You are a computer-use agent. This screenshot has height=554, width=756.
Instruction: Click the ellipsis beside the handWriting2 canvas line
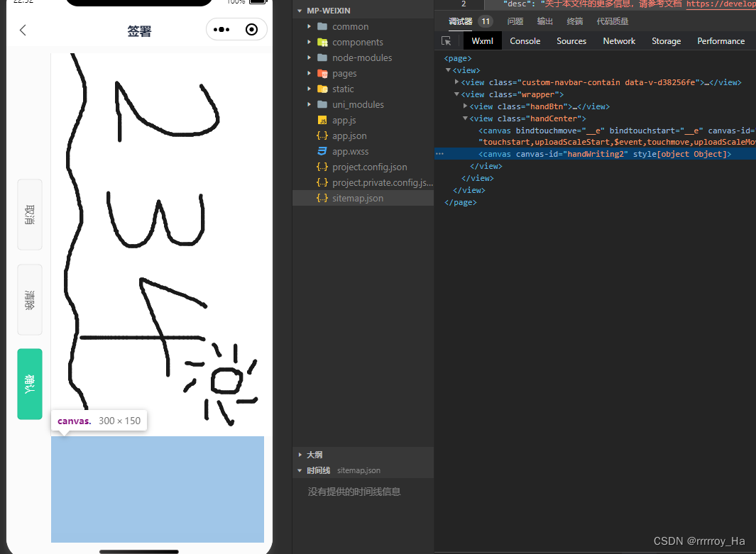[439, 154]
